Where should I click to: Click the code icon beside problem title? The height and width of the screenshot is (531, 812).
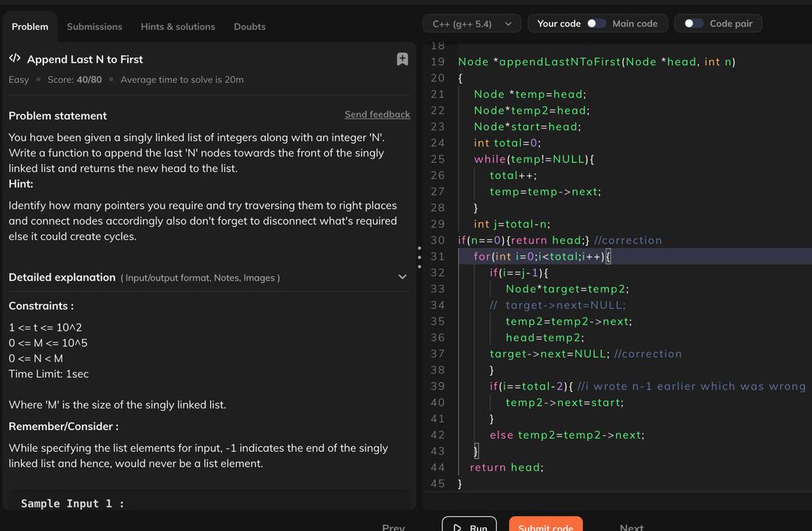click(14, 59)
